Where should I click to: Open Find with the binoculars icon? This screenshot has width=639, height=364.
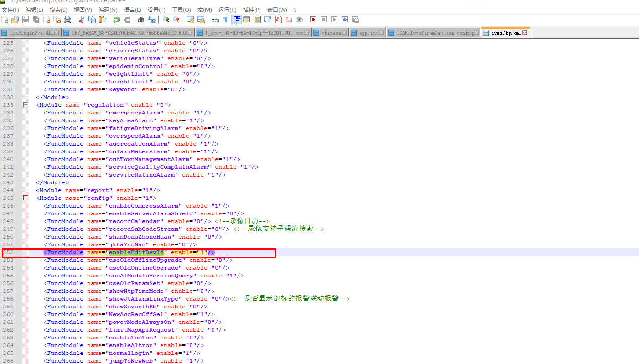pyautogui.click(x=141, y=20)
